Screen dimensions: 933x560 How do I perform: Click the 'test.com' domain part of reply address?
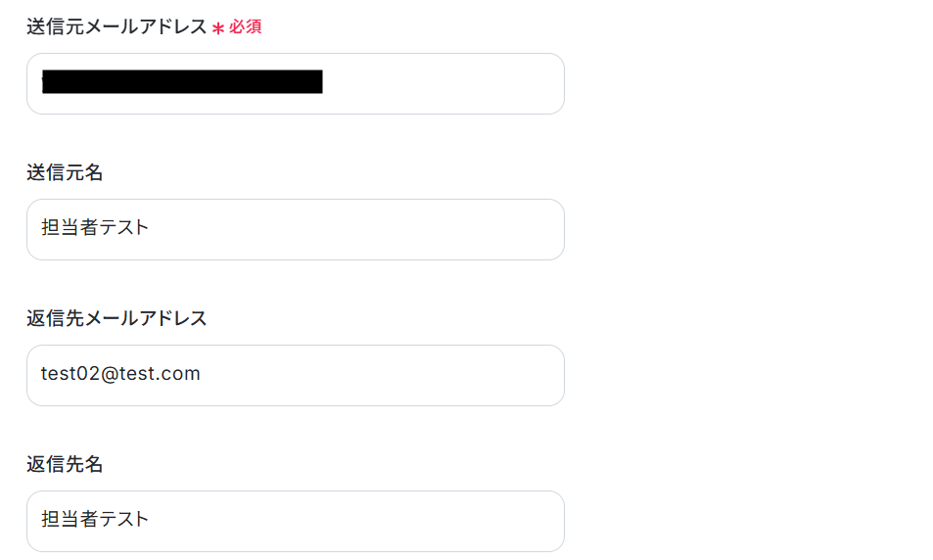click(160, 374)
